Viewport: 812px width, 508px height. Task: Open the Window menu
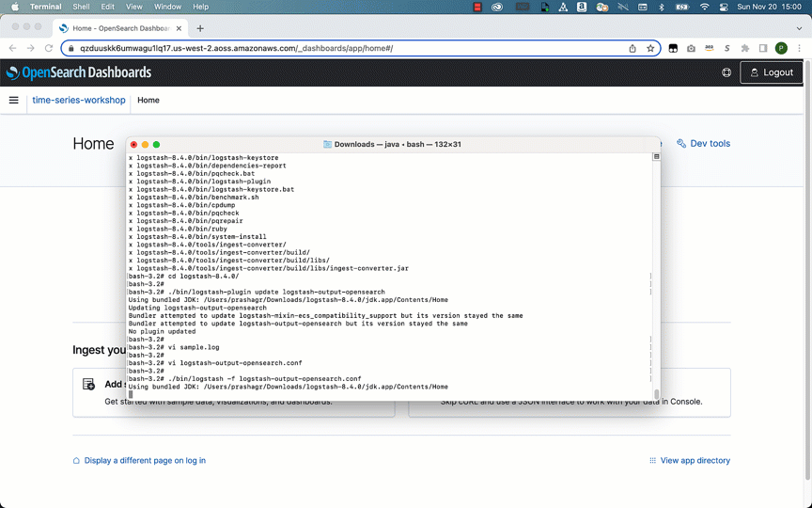(168, 7)
